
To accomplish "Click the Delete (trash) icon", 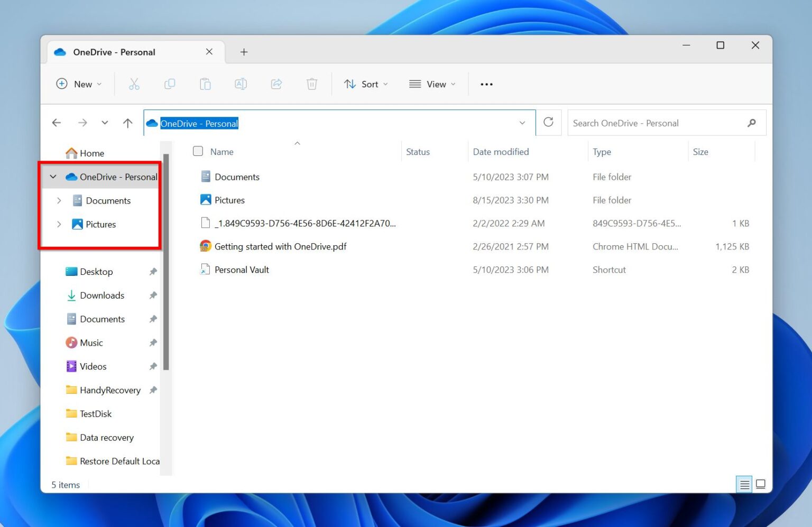I will click(x=311, y=84).
